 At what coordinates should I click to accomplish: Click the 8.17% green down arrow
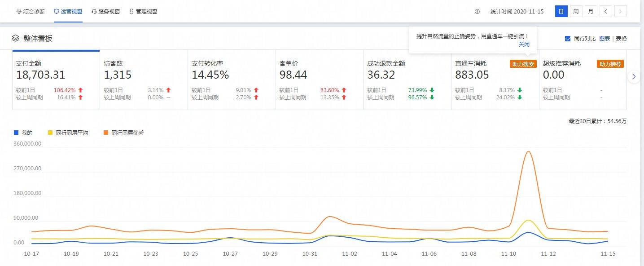tap(520, 90)
